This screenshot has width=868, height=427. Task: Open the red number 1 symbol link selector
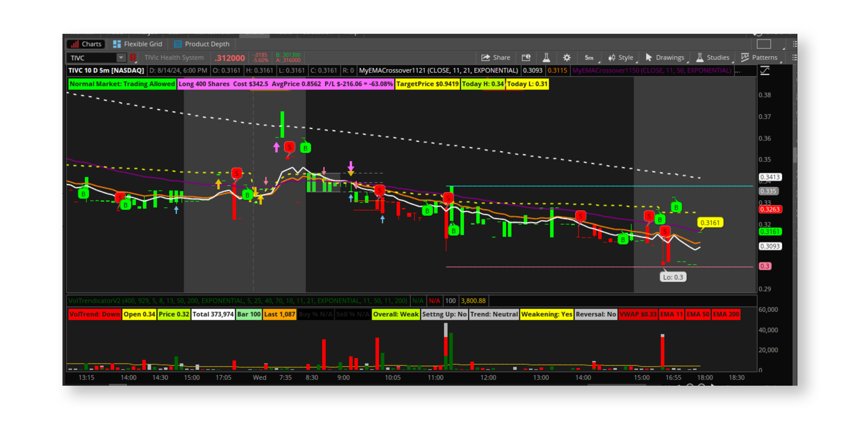pos(133,58)
